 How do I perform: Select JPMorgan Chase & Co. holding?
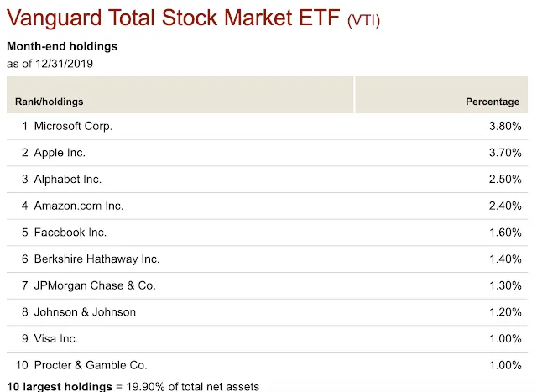point(95,285)
